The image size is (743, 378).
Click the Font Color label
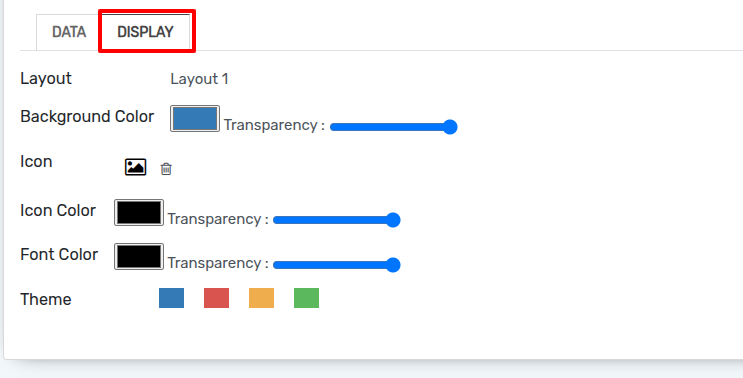59,254
